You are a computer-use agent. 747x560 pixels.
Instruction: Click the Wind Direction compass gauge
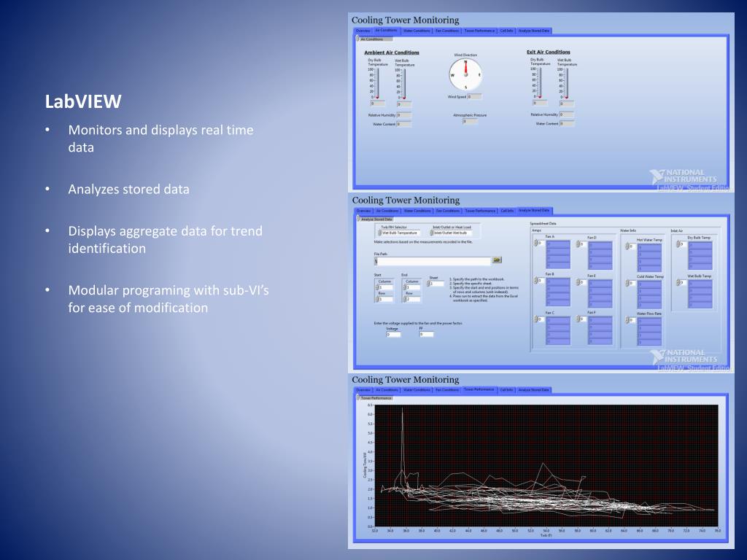pos(465,75)
